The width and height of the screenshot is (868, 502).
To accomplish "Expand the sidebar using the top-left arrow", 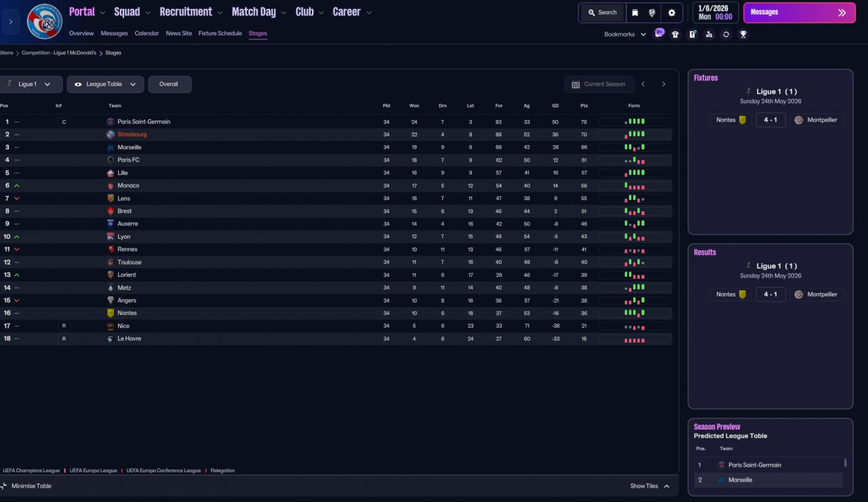I will click(11, 22).
